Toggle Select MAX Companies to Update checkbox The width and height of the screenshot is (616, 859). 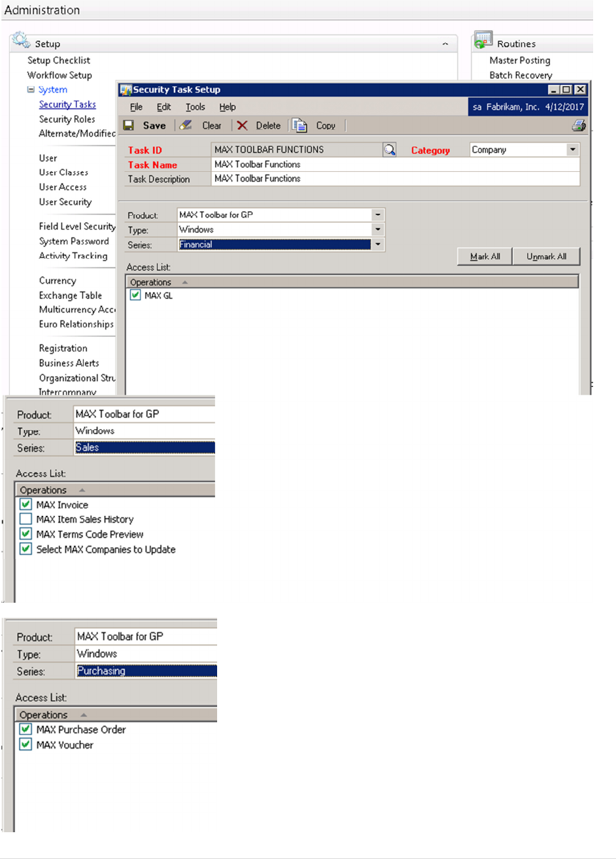(x=26, y=549)
